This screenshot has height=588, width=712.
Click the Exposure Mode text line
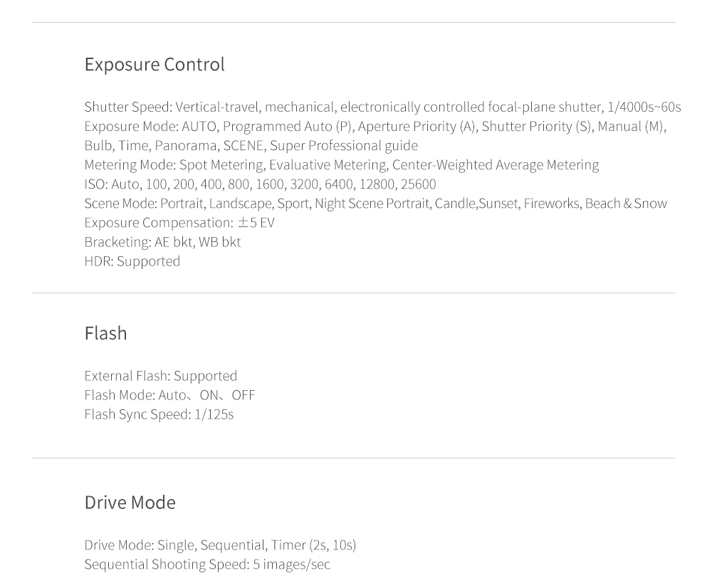(x=375, y=126)
